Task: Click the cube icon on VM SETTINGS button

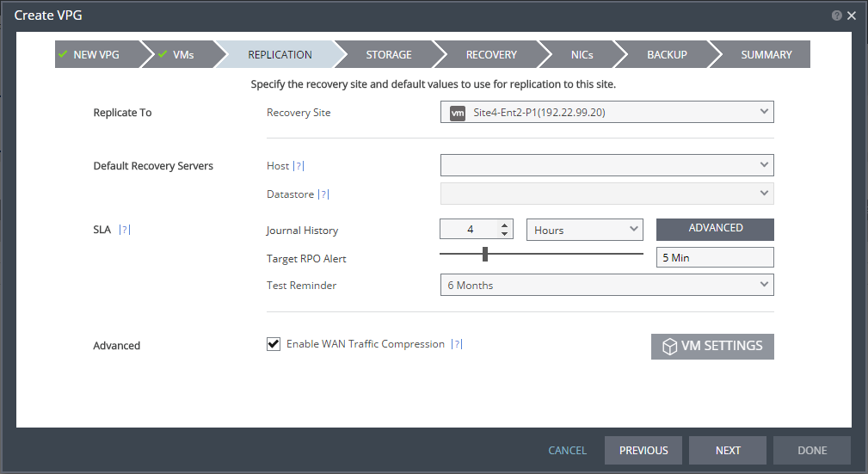Action: click(669, 347)
